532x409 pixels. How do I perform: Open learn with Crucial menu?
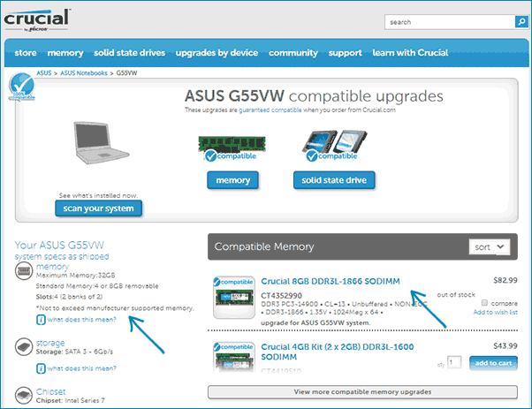(x=410, y=53)
